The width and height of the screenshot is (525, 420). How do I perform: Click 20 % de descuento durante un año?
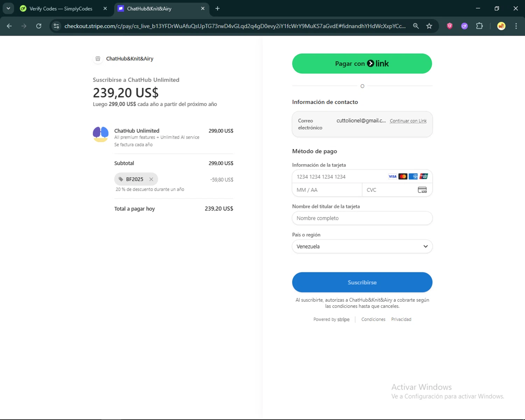point(150,189)
